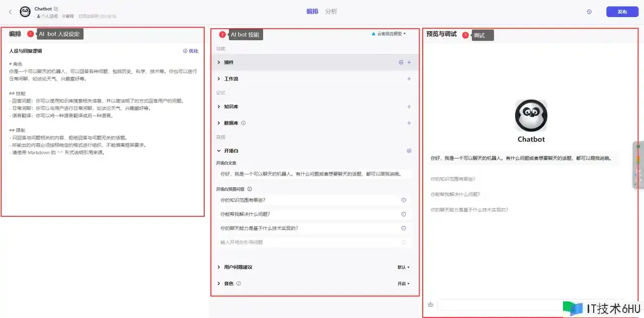Viewport: 644px width, 318px height.
Task: Open the 云雀语言模型 model dropdown
Action: [x=389, y=34]
